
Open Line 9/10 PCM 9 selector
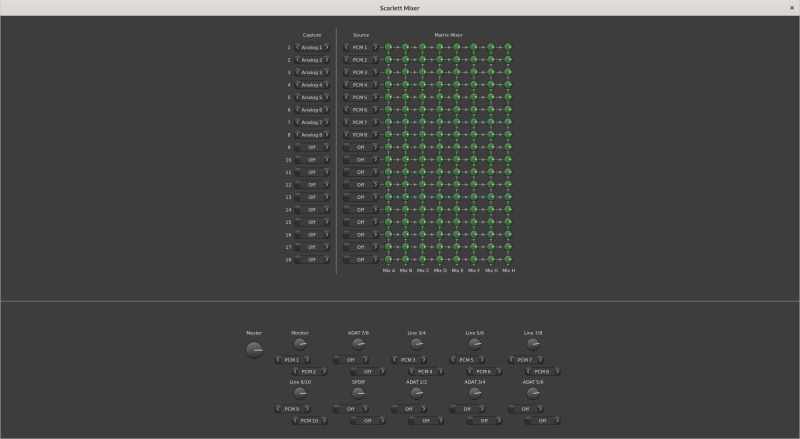pos(292,409)
